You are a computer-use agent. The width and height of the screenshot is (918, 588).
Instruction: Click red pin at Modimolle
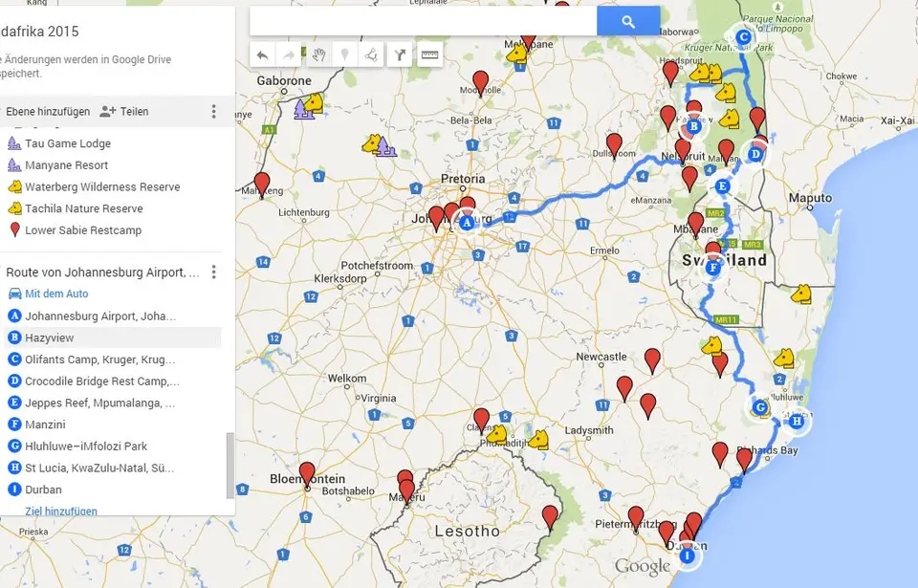[x=481, y=83]
